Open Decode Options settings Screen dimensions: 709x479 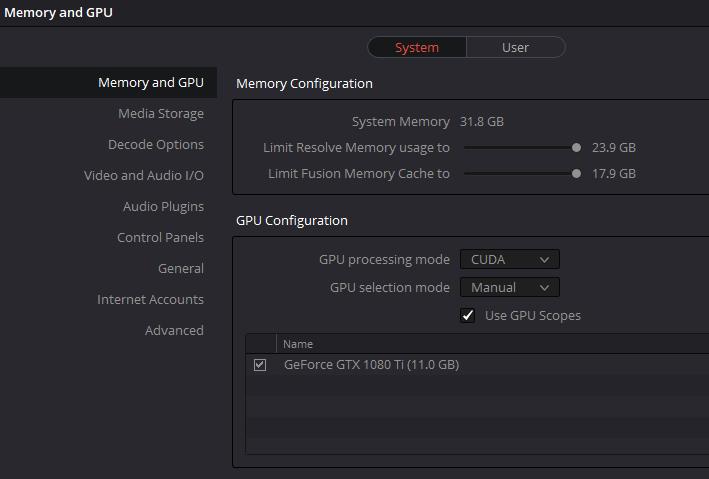pyautogui.click(x=155, y=144)
